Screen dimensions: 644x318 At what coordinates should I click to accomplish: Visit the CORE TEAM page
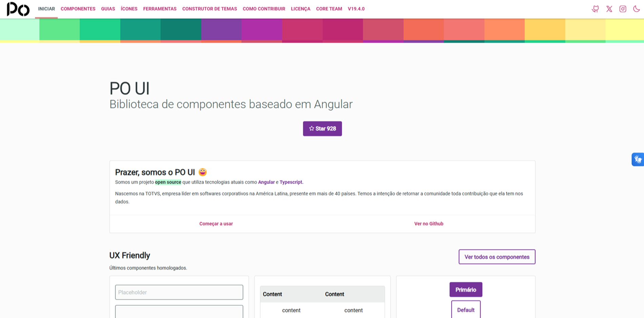point(329,9)
